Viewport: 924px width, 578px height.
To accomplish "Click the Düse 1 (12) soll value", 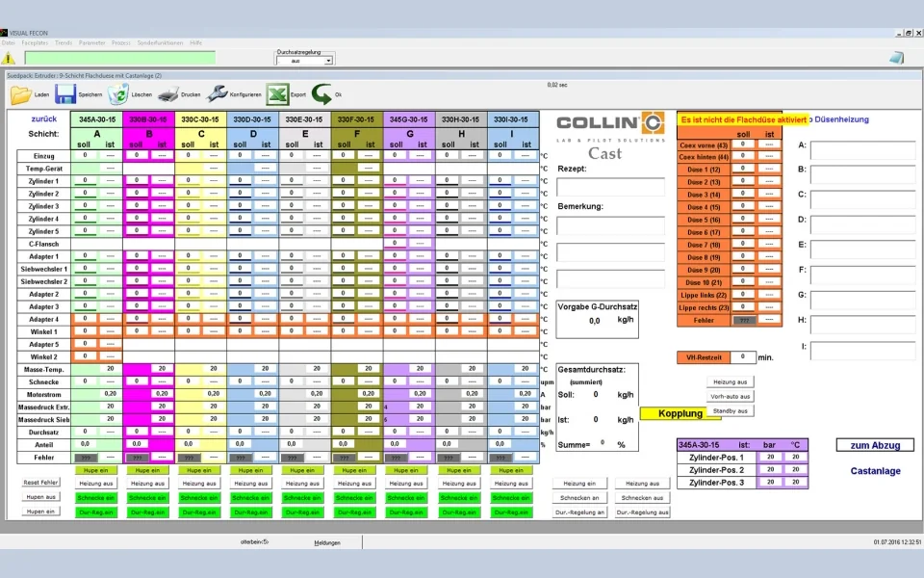I will click(742, 169).
